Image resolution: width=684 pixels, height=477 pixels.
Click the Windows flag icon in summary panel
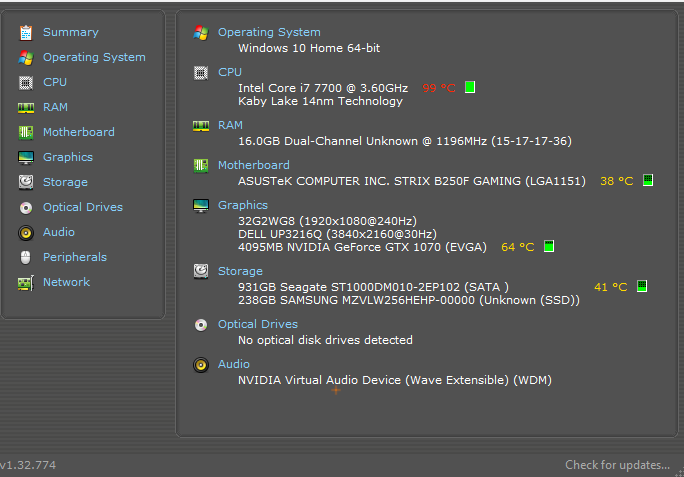tap(201, 33)
